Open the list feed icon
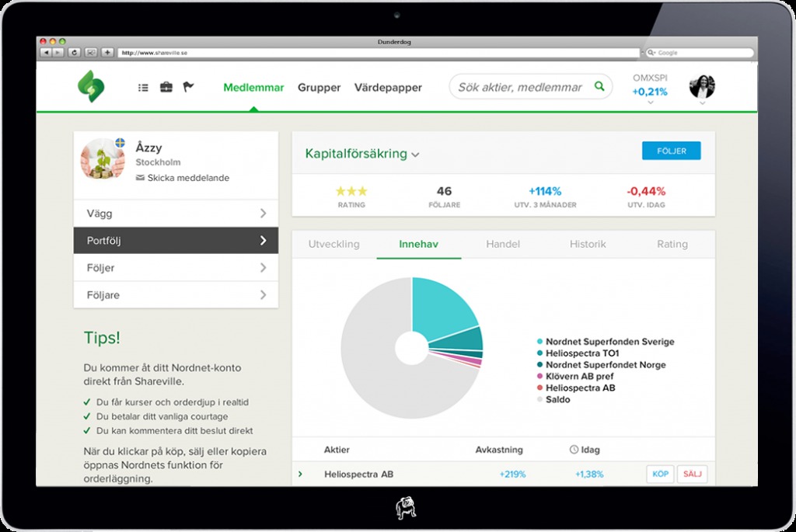This screenshot has width=796, height=532. [143, 88]
